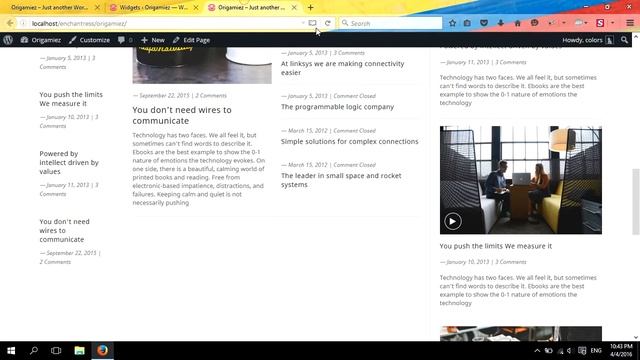The height and width of the screenshot is (360, 640).
Task: Focus the browser Search field
Action: (391, 23)
